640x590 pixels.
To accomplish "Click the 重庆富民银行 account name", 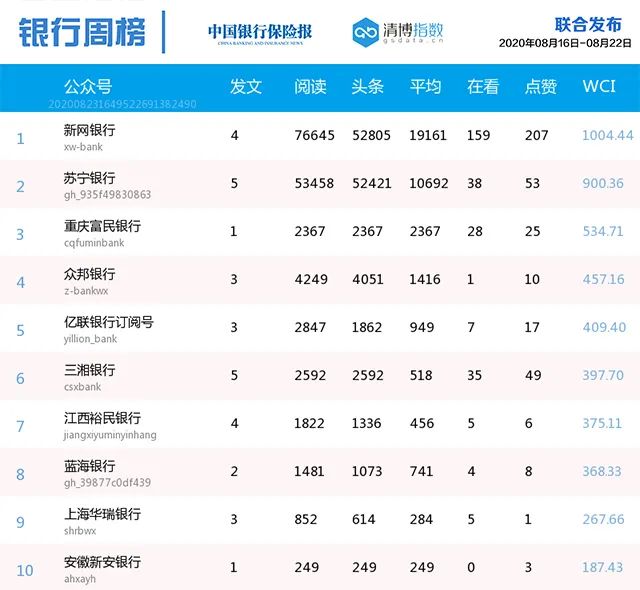I will coord(102,226).
